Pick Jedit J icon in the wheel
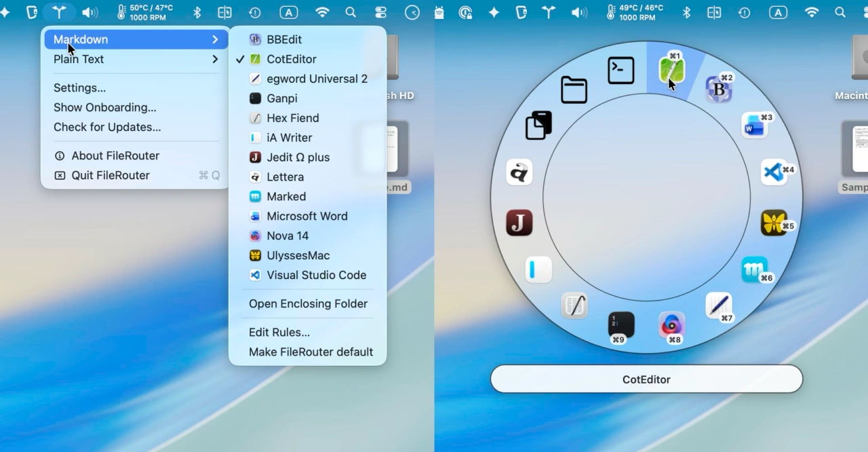 coord(519,223)
